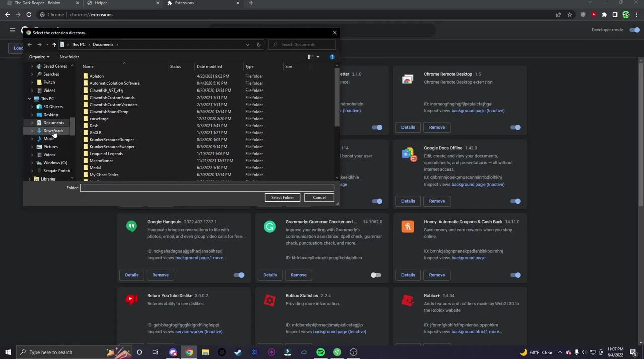Viewport: 644px width, 359px height.
Task: Open Steam from the taskbar
Action: pyautogui.click(x=238, y=352)
